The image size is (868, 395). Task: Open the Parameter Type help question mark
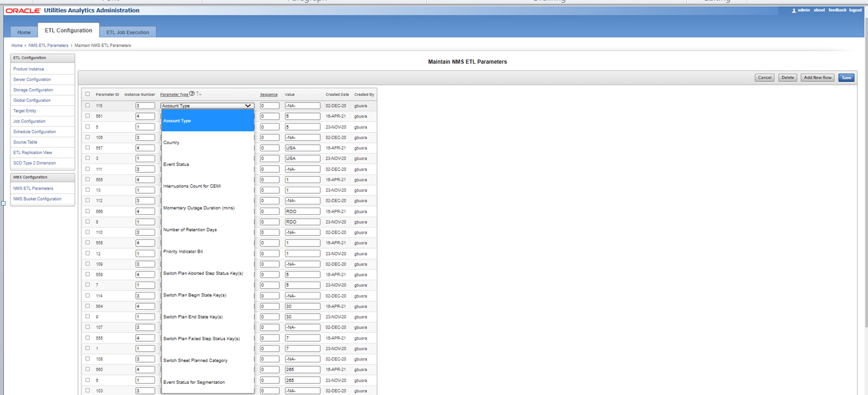point(191,94)
